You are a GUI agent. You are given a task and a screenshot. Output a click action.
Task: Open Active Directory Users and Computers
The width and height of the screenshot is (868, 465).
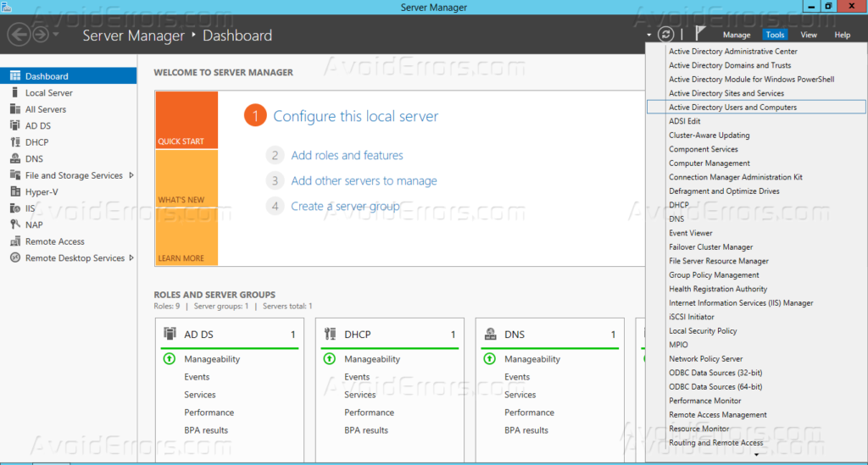pos(755,108)
